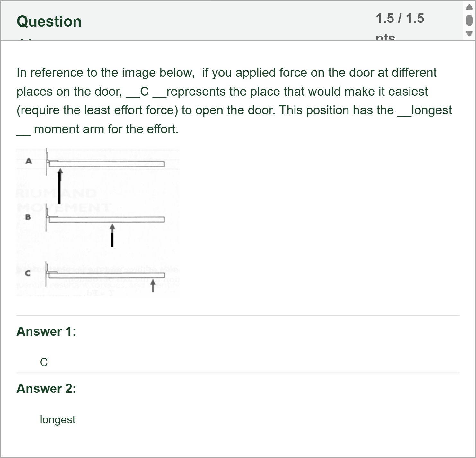The width and height of the screenshot is (476, 458).
Task: Click the Question heading
Action: point(49,21)
